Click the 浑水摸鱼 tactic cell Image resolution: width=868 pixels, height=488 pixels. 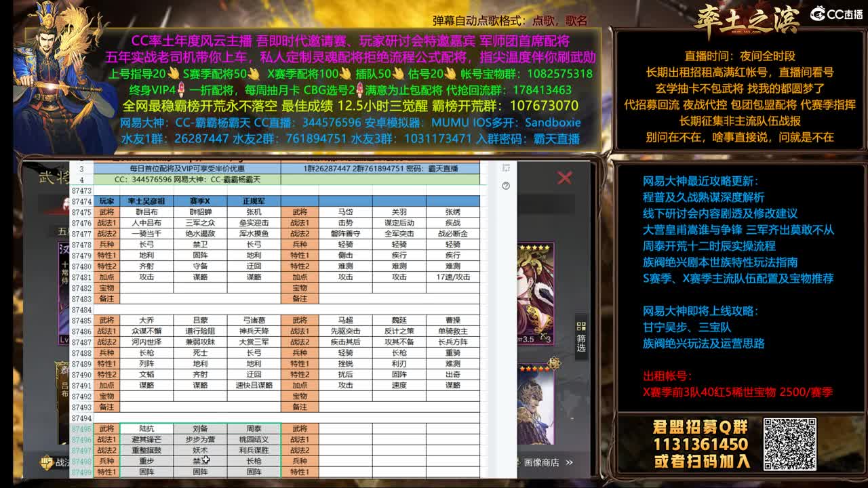pos(254,234)
